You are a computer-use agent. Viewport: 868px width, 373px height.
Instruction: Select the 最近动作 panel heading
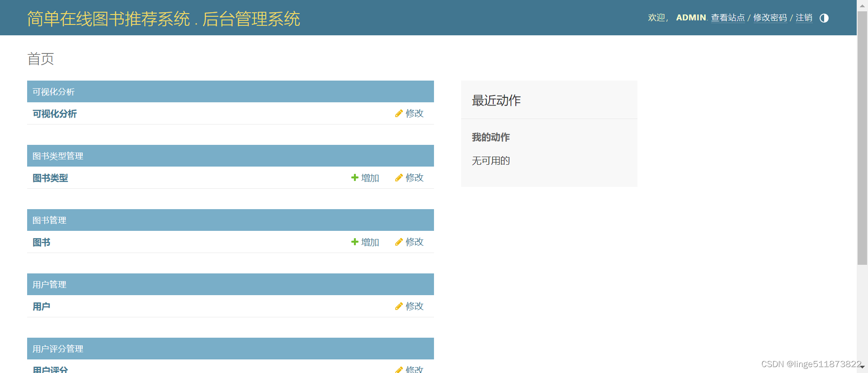[x=496, y=100]
